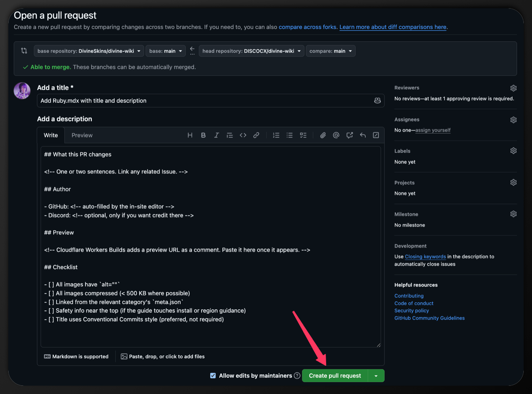Image resolution: width=532 pixels, height=394 pixels.
Task: Open the Closing keywords link
Action: coord(425,257)
